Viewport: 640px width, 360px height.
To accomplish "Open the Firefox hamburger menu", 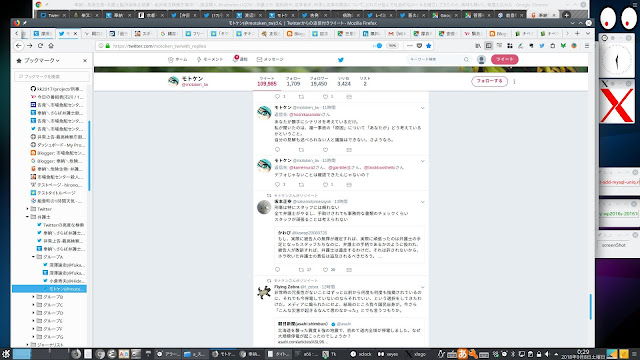I will pos(587,46).
